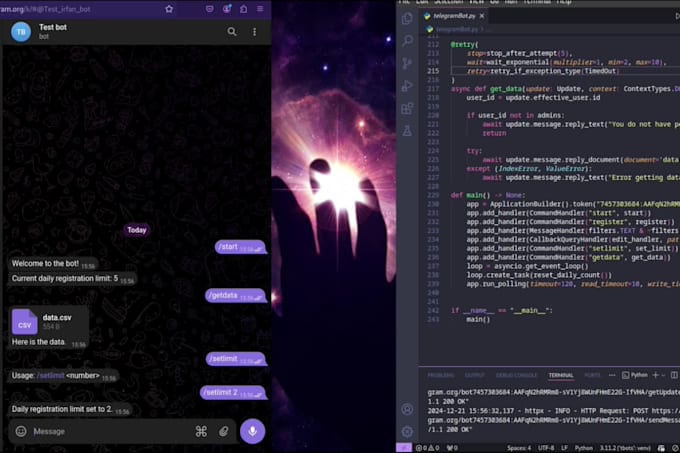
Task: Open the panel more views ellipsis
Action: 612,375
